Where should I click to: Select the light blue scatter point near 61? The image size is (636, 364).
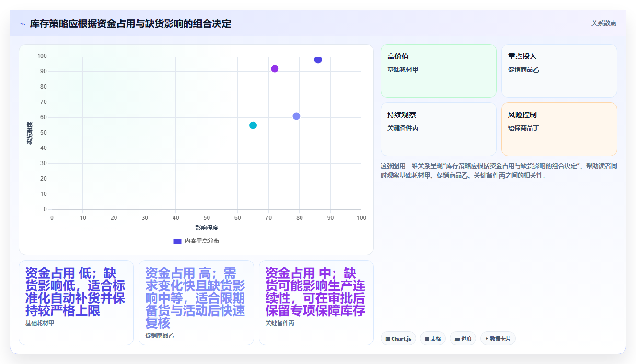click(296, 116)
